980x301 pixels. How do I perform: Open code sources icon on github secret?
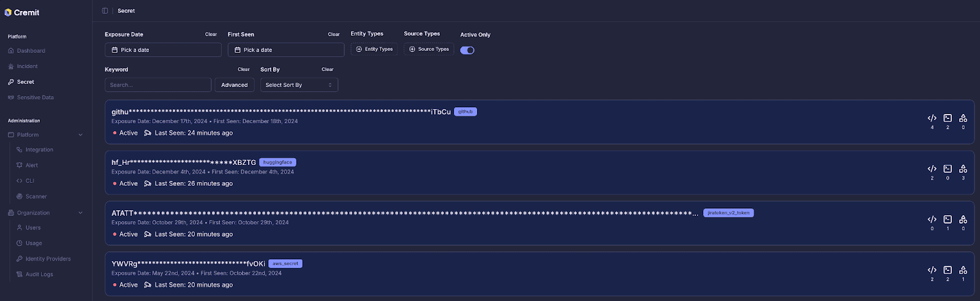point(932,118)
